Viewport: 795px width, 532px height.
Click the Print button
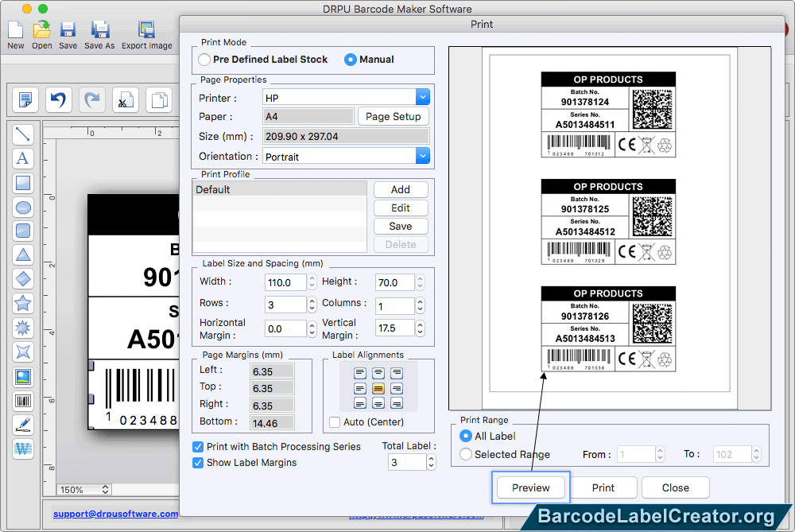(603, 487)
